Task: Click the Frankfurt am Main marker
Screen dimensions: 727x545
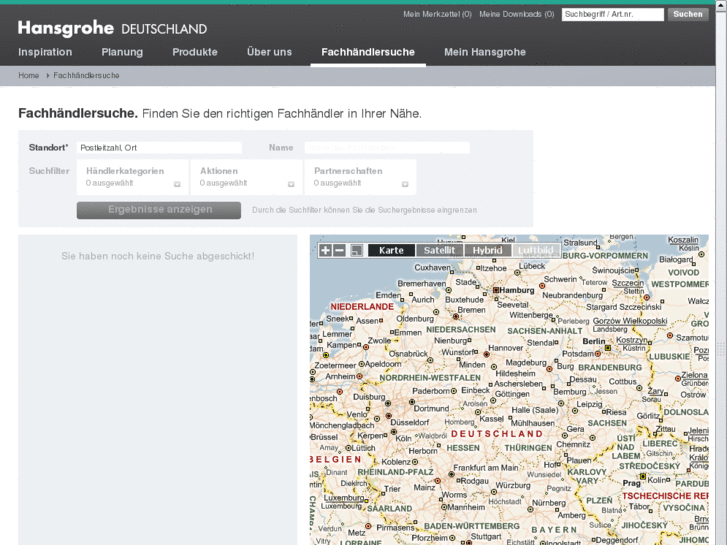Action: pyautogui.click(x=451, y=474)
